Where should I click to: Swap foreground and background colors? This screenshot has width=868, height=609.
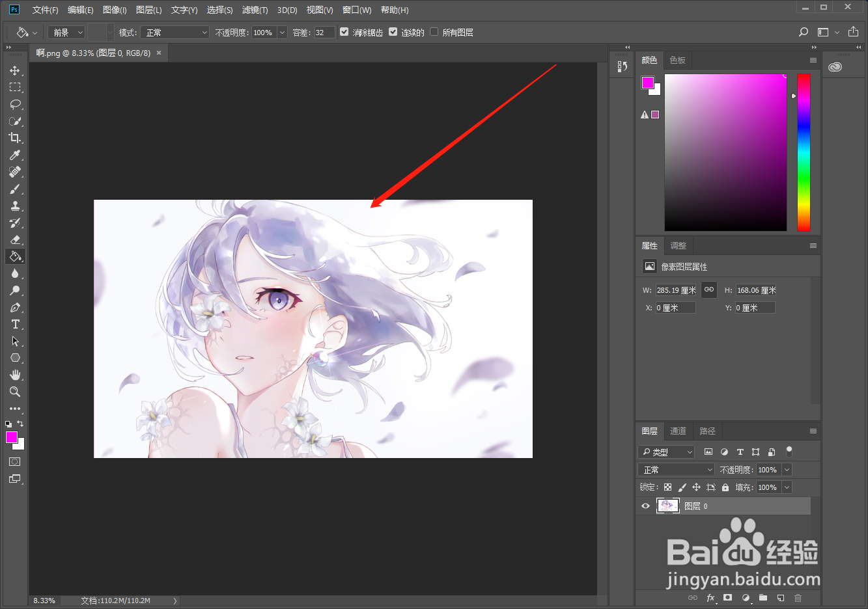20,424
